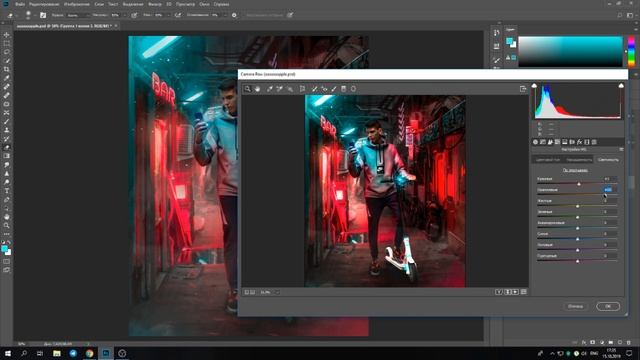640x360 pixels.
Task: Open Camera Raw zoom level dropdown
Action: pos(277,292)
